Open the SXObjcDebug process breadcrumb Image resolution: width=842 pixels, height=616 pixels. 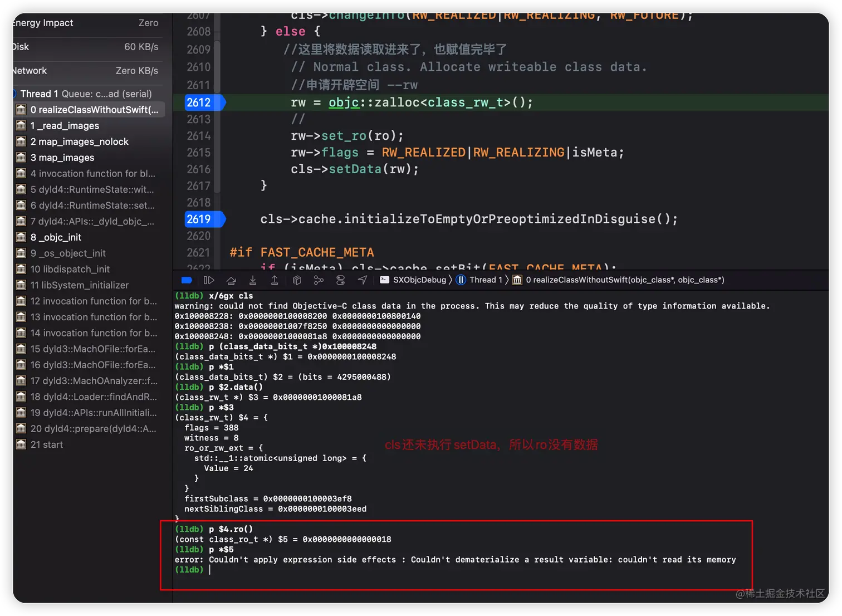click(x=413, y=280)
